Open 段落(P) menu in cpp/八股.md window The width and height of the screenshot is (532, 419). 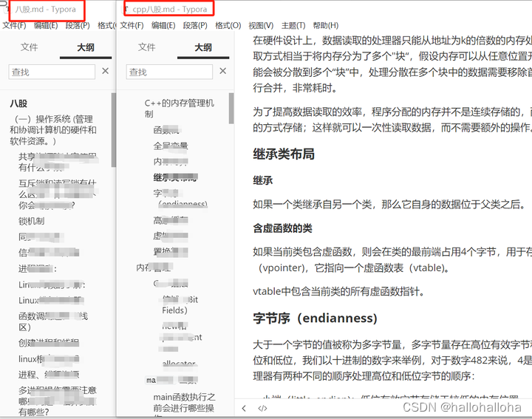coord(195,25)
